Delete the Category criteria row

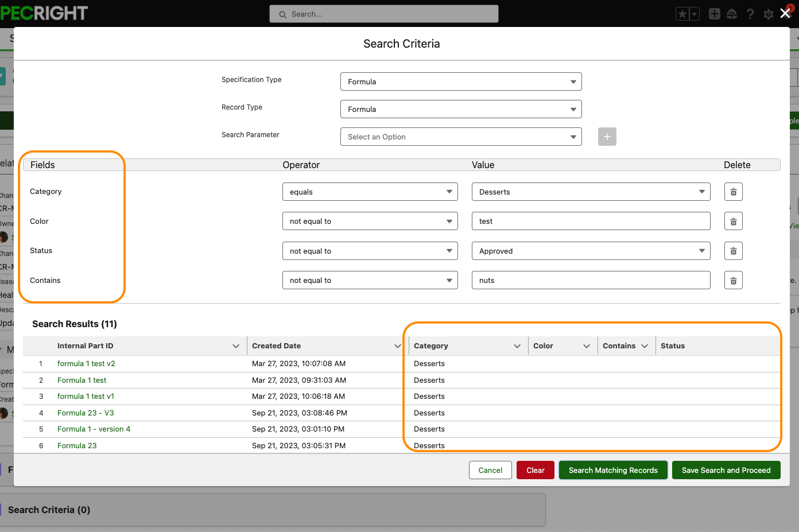pyautogui.click(x=733, y=192)
